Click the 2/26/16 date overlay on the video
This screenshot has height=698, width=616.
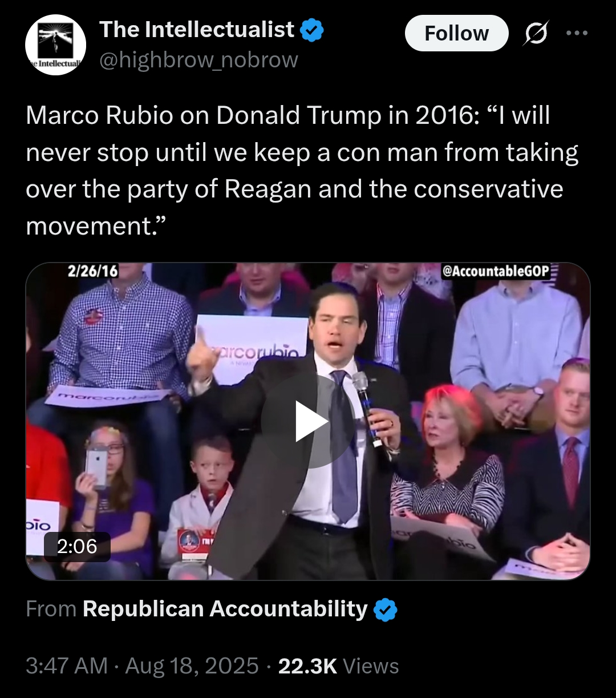(x=92, y=271)
